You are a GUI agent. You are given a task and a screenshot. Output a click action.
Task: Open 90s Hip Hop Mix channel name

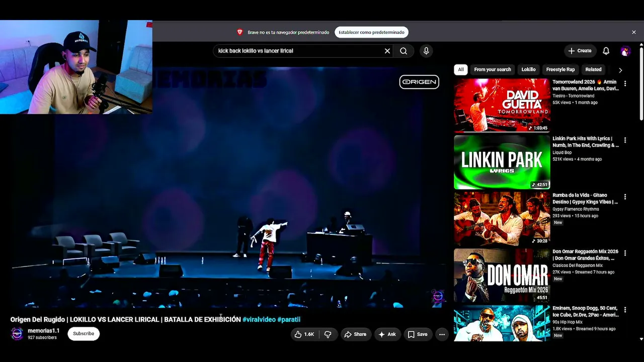(568, 322)
